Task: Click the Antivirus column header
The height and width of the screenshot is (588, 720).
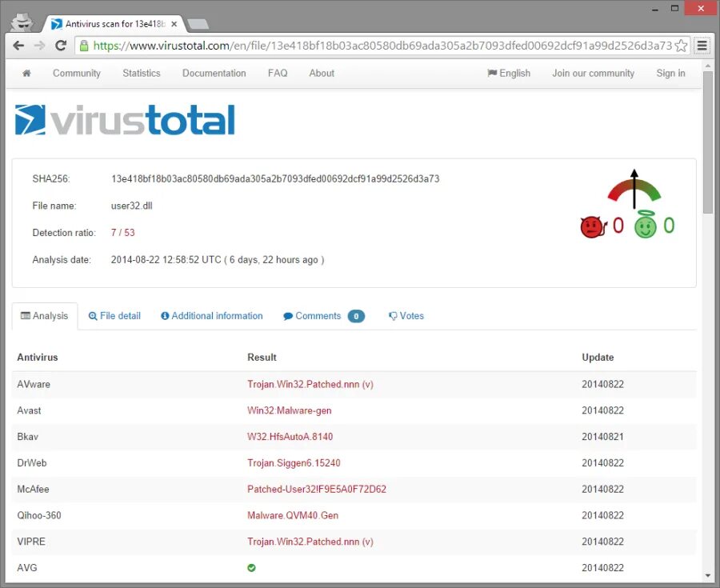Action: click(38, 357)
